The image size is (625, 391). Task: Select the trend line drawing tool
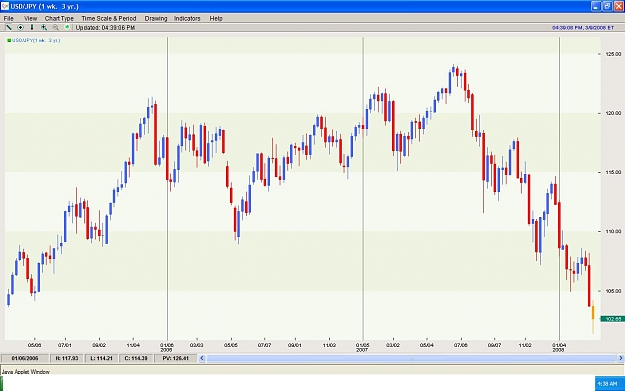pyautogui.click(x=8, y=28)
